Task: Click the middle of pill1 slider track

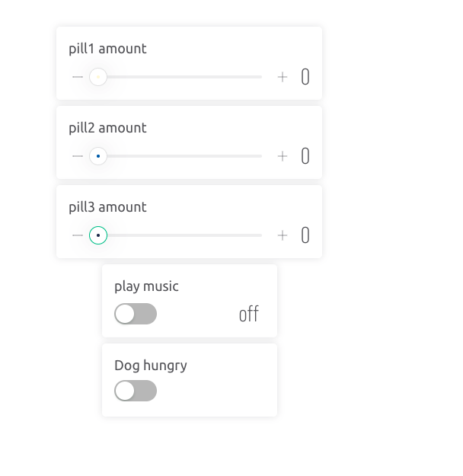Action: pyautogui.click(x=180, y=77)
